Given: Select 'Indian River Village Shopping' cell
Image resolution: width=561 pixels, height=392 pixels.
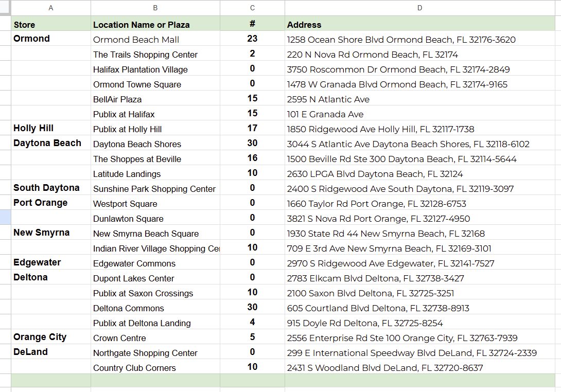Looking at the screenshot, I should [x=155, y=247].
